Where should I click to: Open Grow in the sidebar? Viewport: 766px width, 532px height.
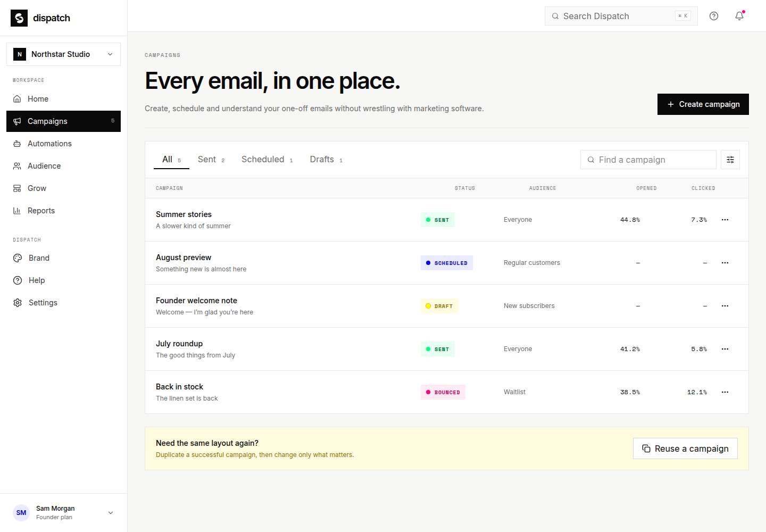click(x=63, y=188)
